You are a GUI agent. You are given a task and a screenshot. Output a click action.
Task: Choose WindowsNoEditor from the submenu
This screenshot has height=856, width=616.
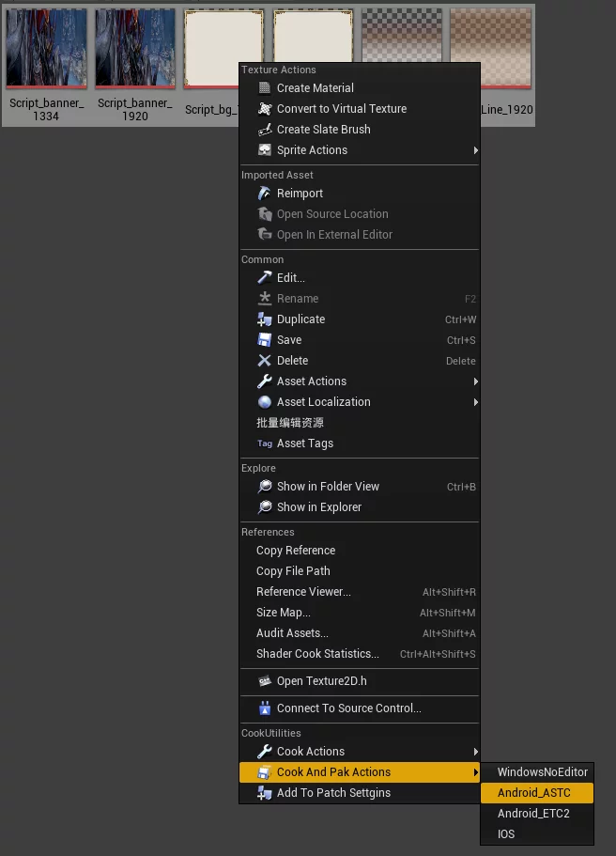(542, 772)
